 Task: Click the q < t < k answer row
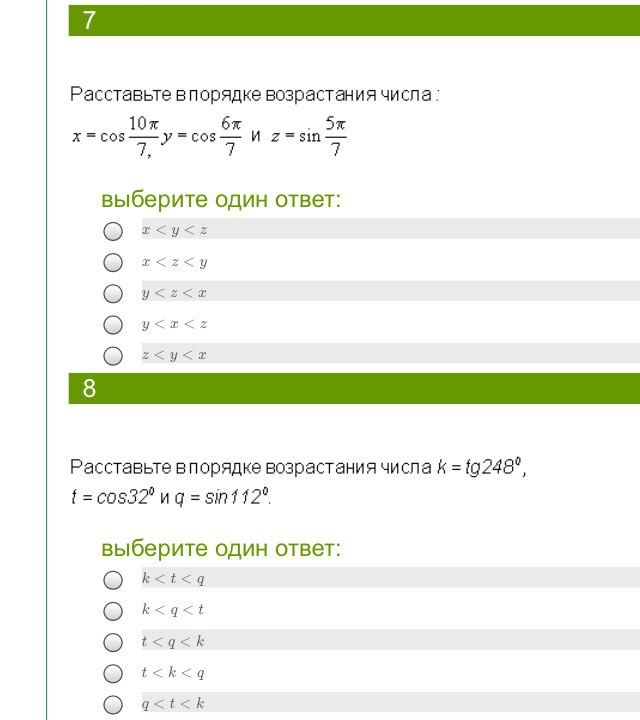coord(391,702)
